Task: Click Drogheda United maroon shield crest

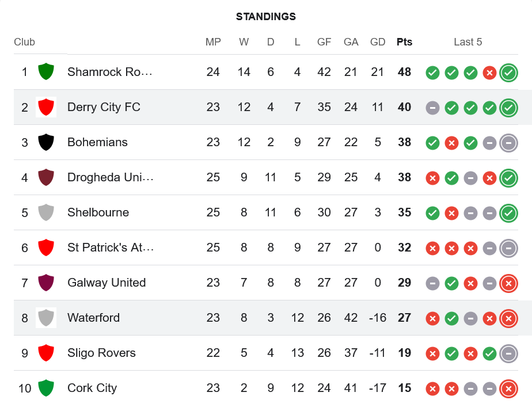Action: (46, 177)
